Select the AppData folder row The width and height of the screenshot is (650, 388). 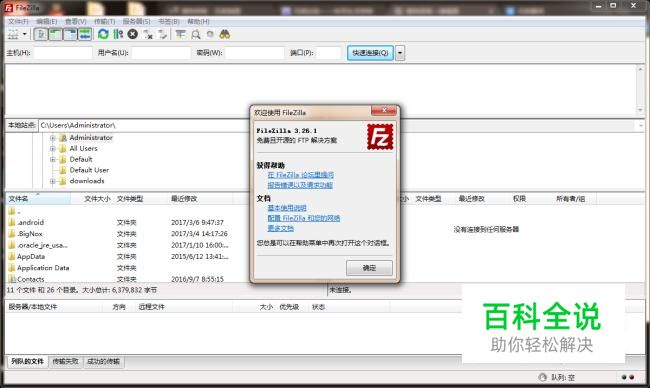point(120,257)
